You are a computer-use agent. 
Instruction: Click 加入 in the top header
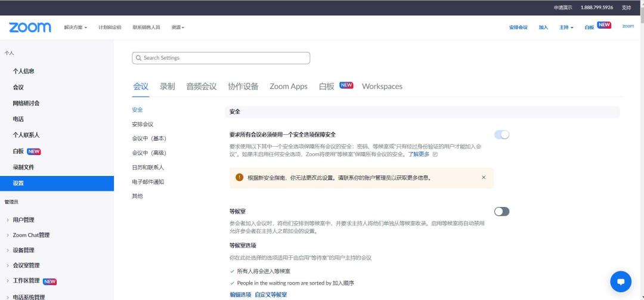click(543, 27)
